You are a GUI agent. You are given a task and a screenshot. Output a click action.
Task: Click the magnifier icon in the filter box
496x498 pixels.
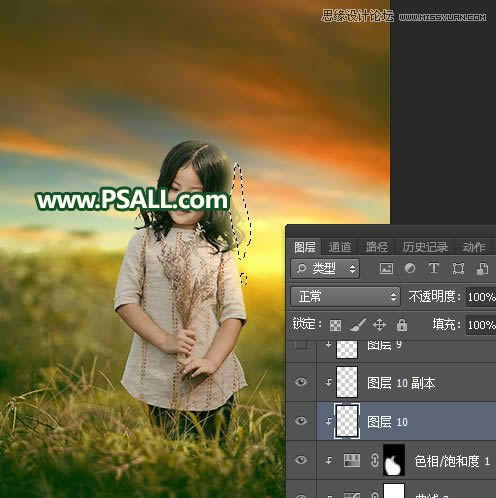[301, 268]
